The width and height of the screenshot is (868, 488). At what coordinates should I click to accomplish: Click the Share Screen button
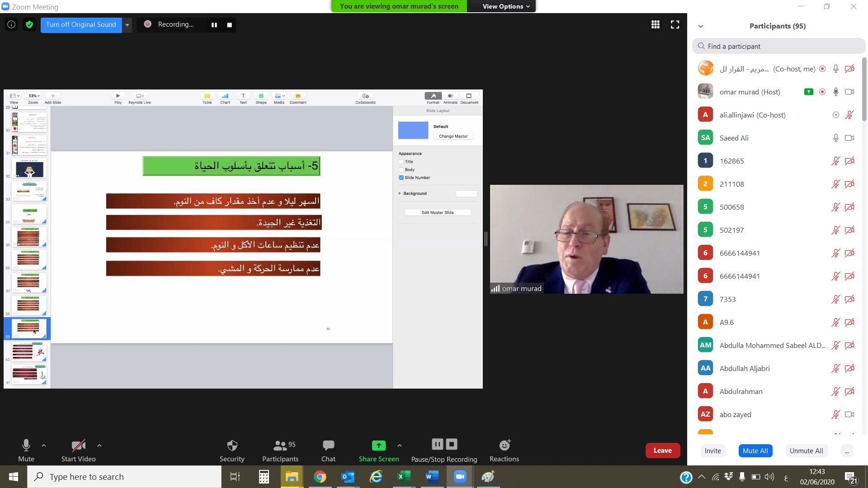(378, 450)
